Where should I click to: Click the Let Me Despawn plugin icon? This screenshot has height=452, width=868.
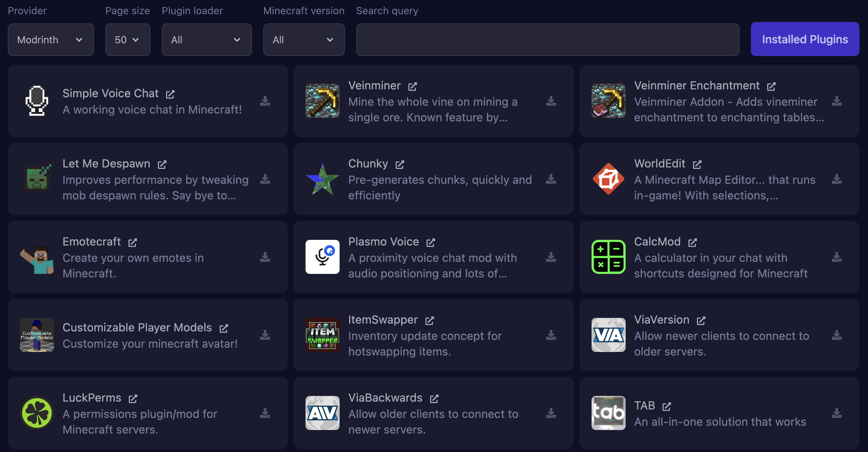point(37,179)
